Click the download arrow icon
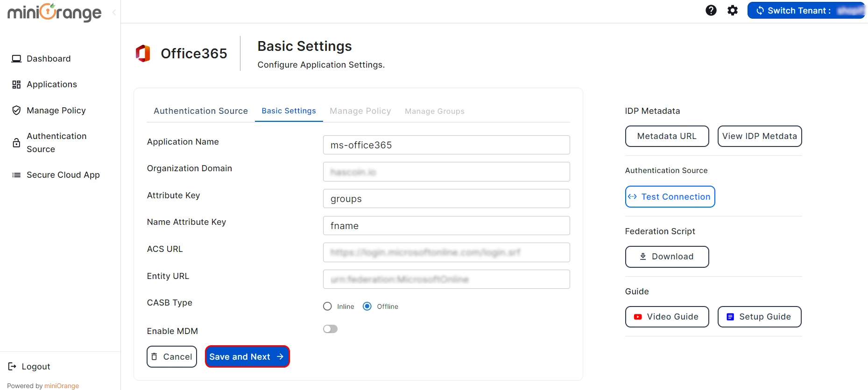 (643, 257)
